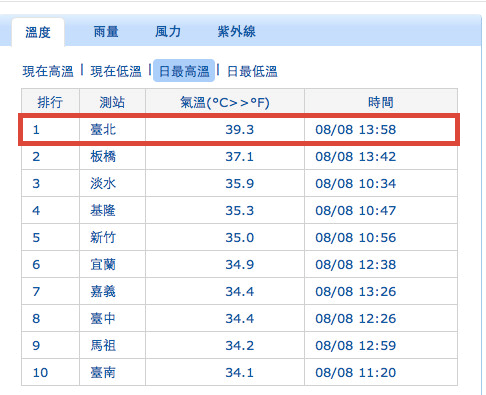The width and height of the screenshot is (486, 395).
Task: Click time cell 08/08 13:42
Action: [356, 156]
